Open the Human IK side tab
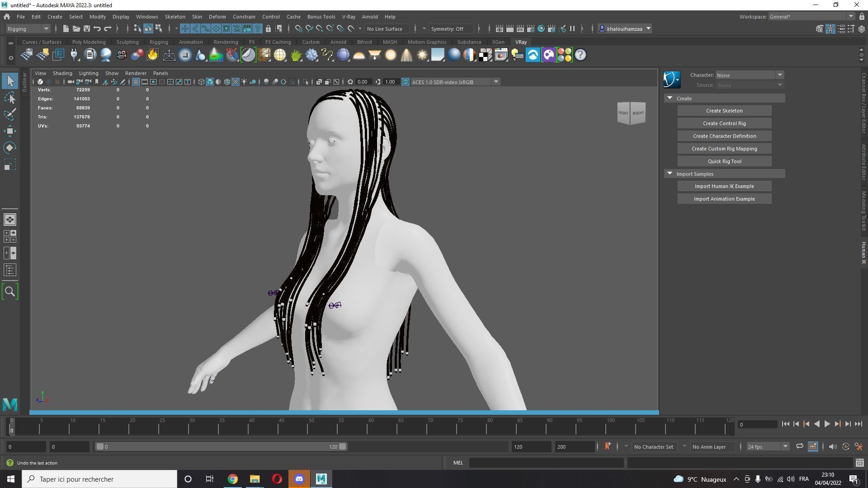Viewport: 868px width, 488px height. 863,253
